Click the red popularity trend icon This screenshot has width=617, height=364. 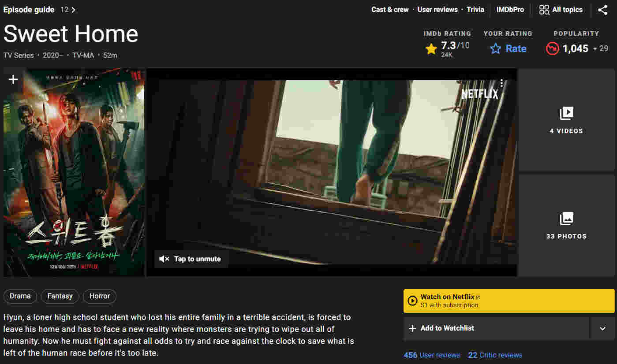point(552,48)
